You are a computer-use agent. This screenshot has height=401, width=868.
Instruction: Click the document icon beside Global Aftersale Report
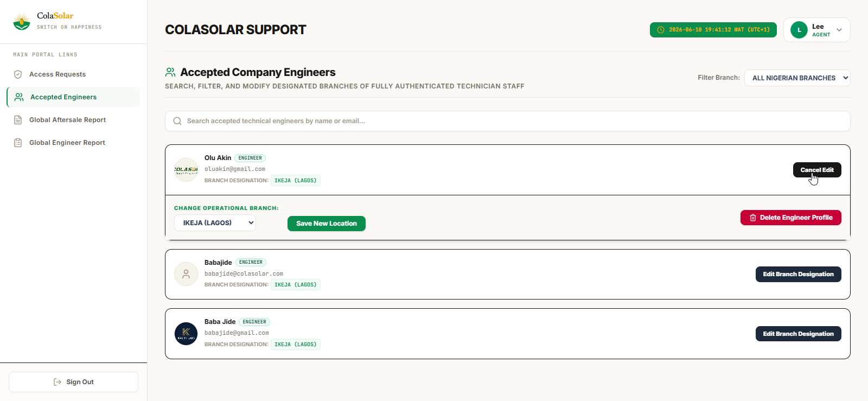point(18,120)
